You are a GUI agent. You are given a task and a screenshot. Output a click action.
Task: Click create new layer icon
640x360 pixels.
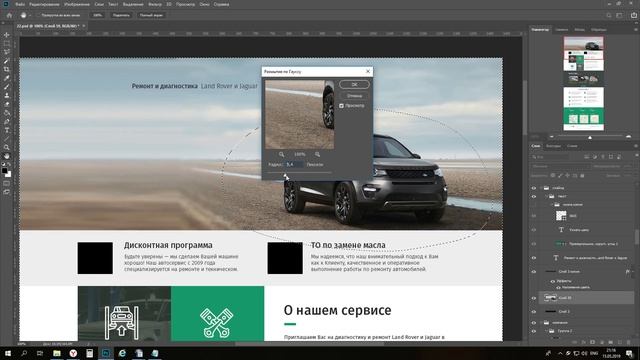tap(620, 342)
